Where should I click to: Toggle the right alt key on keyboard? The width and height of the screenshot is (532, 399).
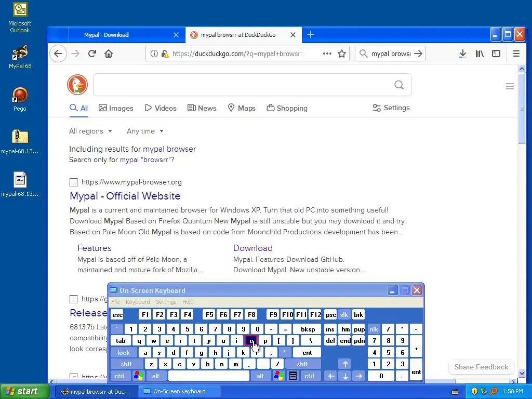pyautogui.click(x=260, y=376)
